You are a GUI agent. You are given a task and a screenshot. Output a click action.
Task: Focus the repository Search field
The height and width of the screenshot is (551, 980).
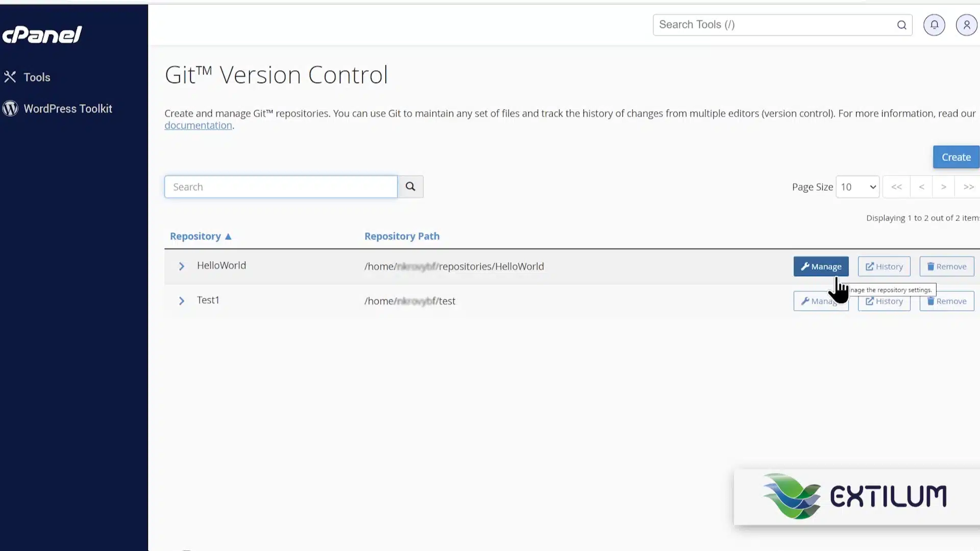point(281,187)
